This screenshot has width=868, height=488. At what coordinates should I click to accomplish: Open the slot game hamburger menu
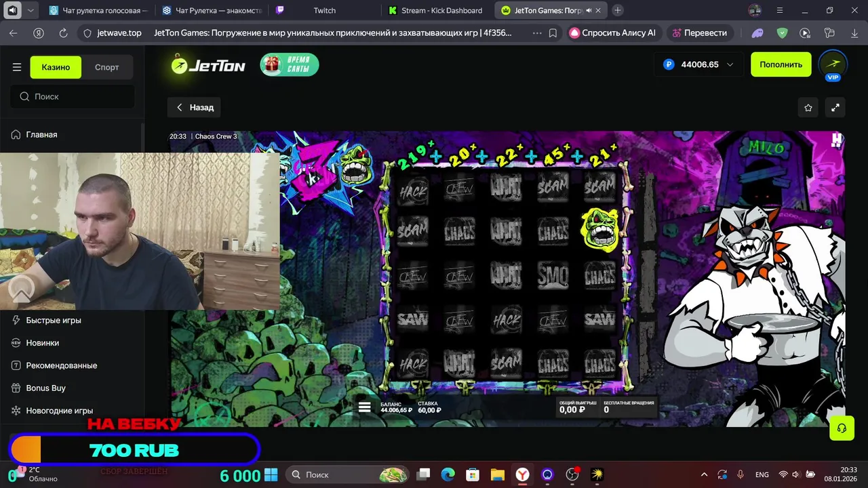(365, 407)
